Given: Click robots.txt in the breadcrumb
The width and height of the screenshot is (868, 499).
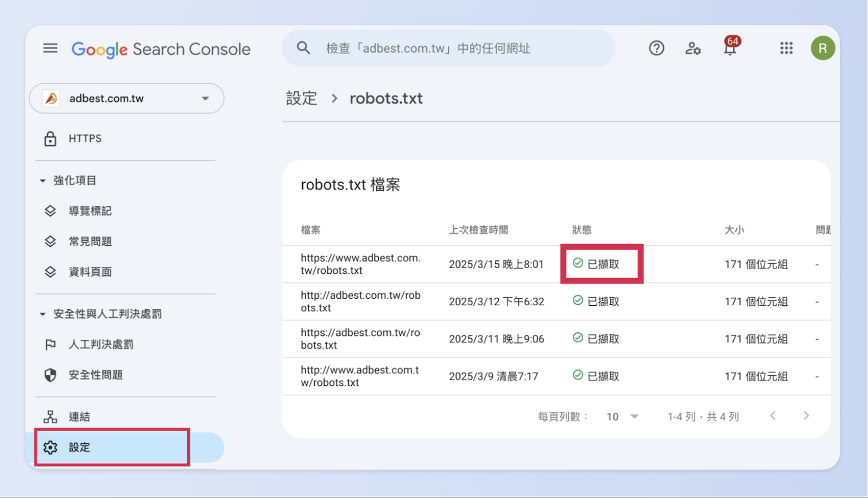Looking at the screenshot, I should pos(386,98).
